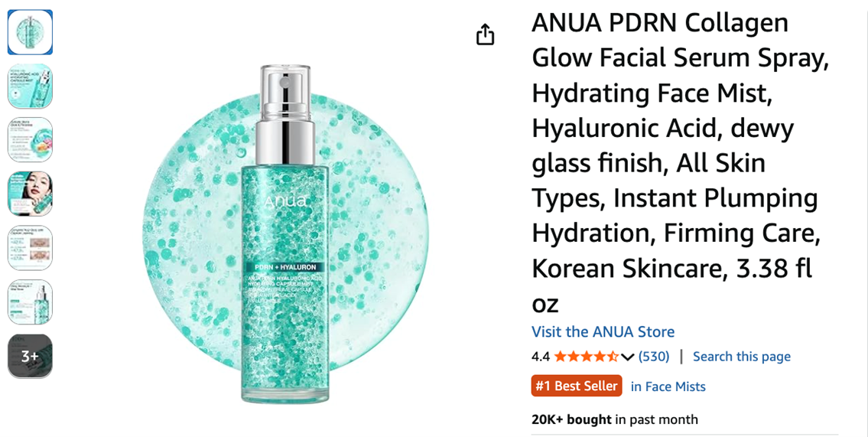Click the share icon beside the product image
This screenshot has height=437, width=868.
tap(485, 34)
